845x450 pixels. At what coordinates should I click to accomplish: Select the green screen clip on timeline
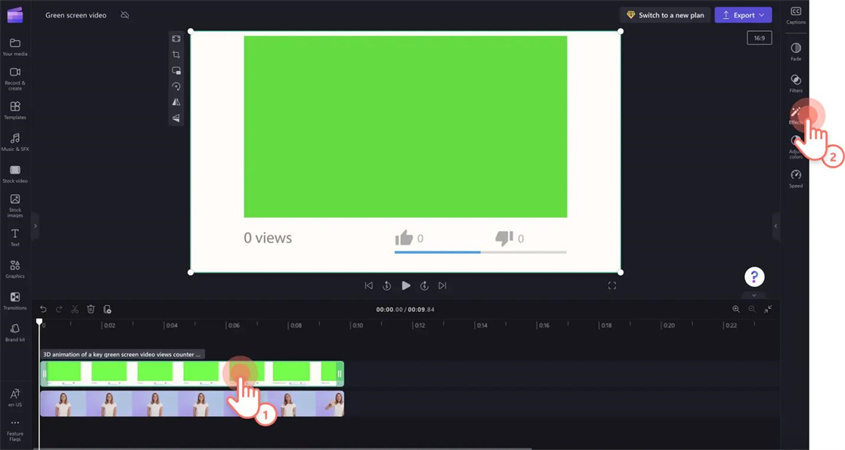[192, 373]
